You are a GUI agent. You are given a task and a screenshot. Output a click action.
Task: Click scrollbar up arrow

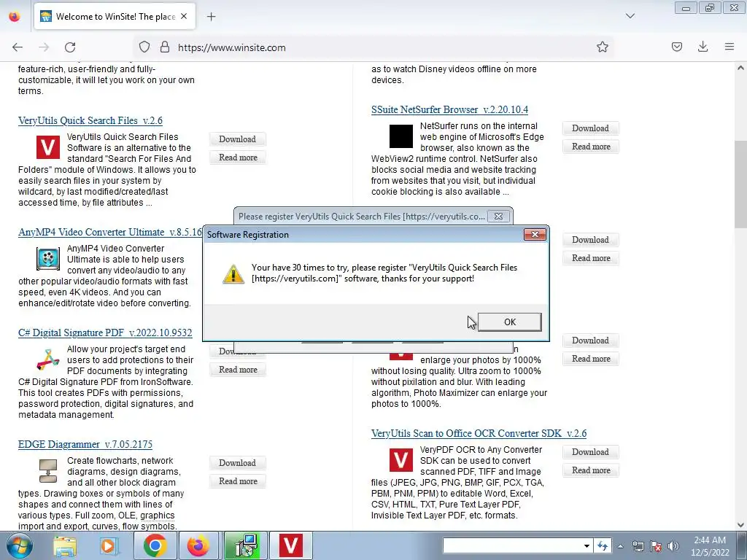pos(740,68)
